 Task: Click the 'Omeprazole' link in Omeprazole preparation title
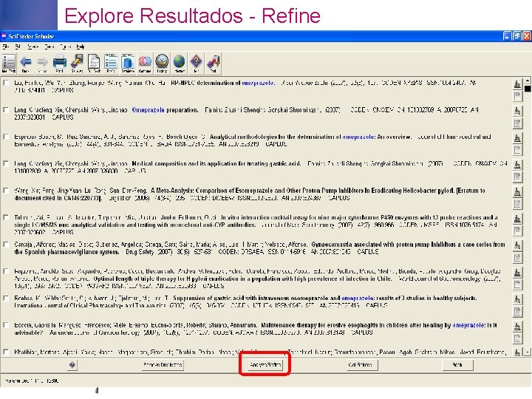click(x=149, y=110)
